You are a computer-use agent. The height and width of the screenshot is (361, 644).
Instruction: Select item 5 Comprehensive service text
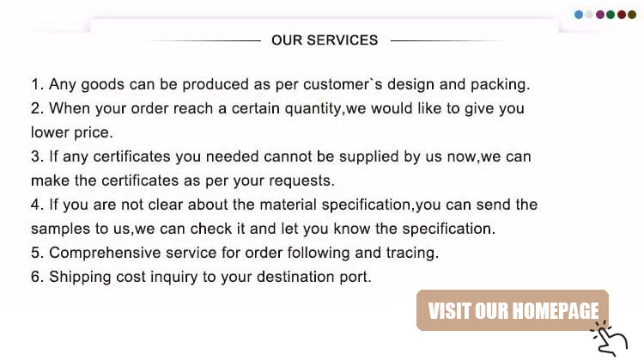pos(234,254)
